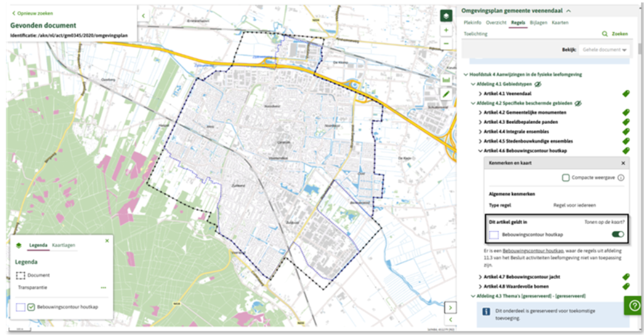Uncheck Bebouwingscontour houtkap in the legend
This screenshot has width=644, height=335.
tap(31, 307)
